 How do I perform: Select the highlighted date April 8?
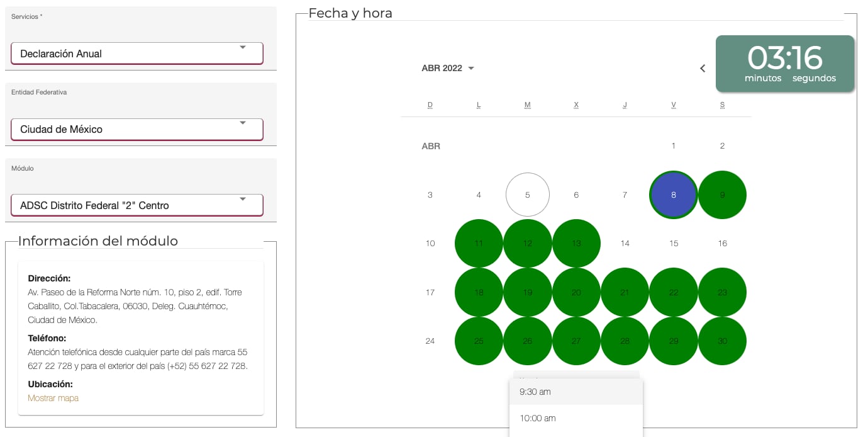tap(673, 195)
